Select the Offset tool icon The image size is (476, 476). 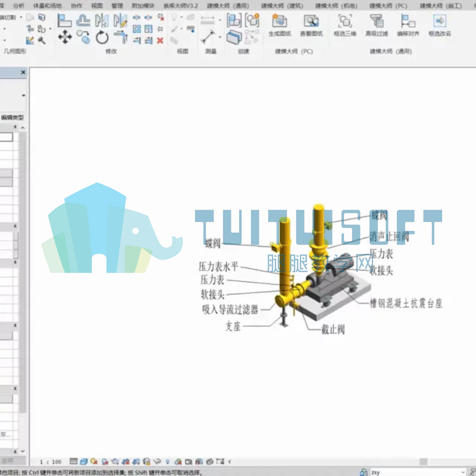(83, 20)
